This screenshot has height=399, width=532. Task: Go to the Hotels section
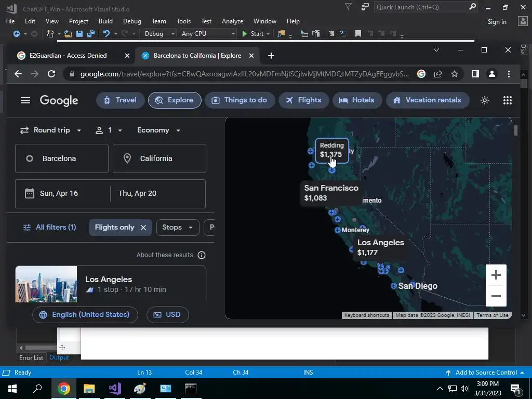click(x=357, y=100)
